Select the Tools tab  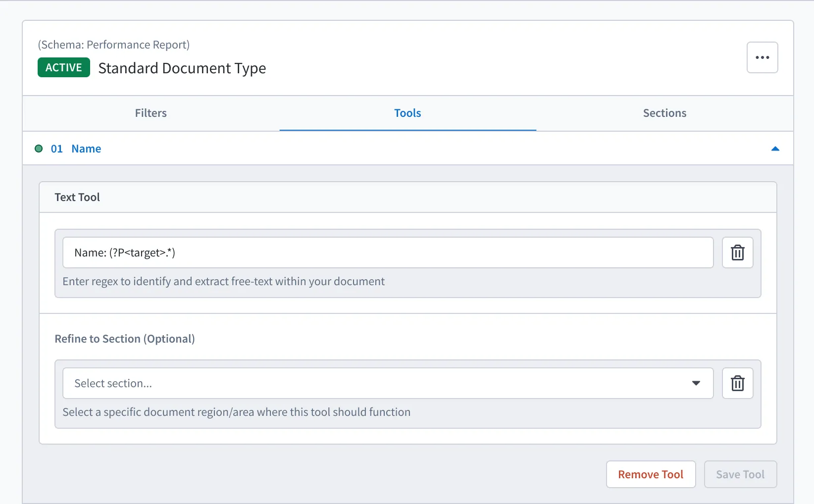coord(407,113)
